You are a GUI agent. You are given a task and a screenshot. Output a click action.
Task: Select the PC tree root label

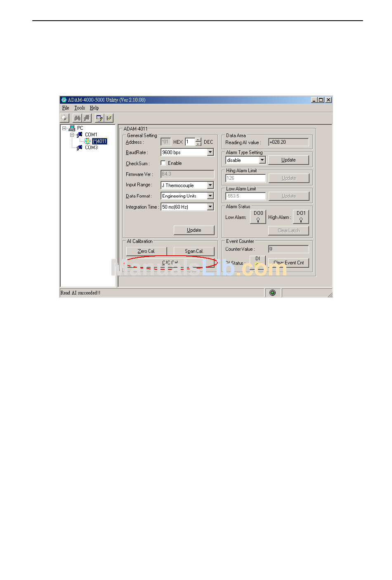pyautogui.click(x=80, y=128)
